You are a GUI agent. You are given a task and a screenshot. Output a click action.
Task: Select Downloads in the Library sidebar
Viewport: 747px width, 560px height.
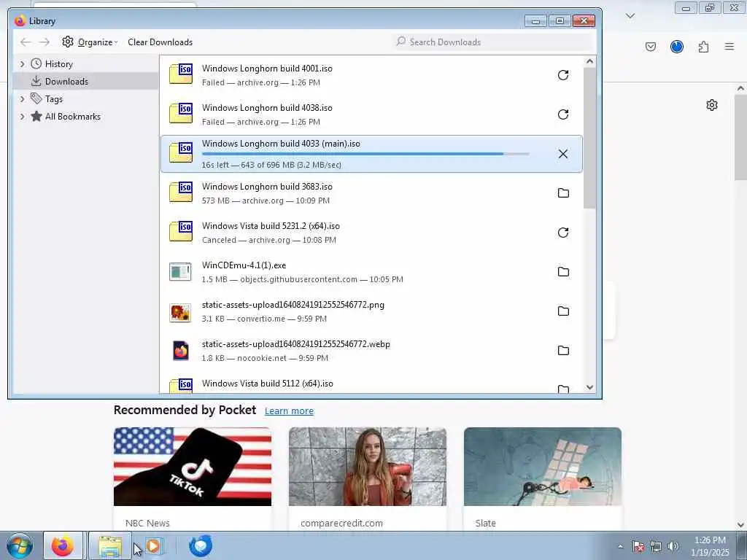[x=86, y=82]
